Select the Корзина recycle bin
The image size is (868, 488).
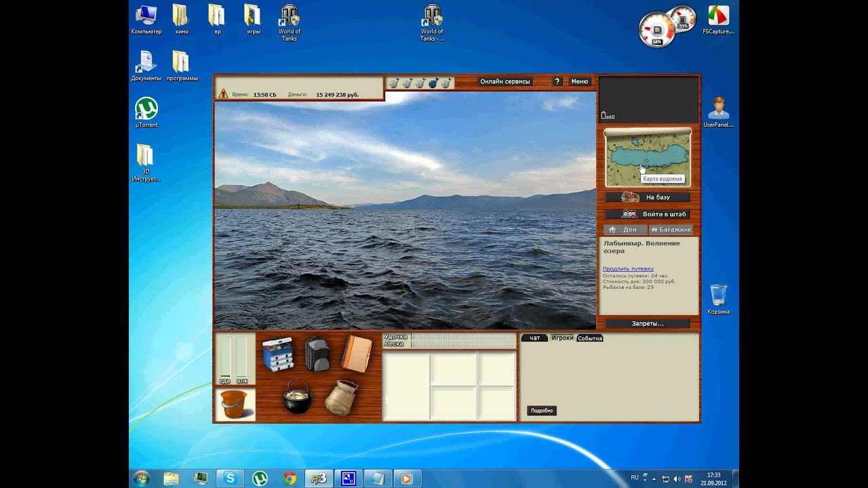point(718,300)
